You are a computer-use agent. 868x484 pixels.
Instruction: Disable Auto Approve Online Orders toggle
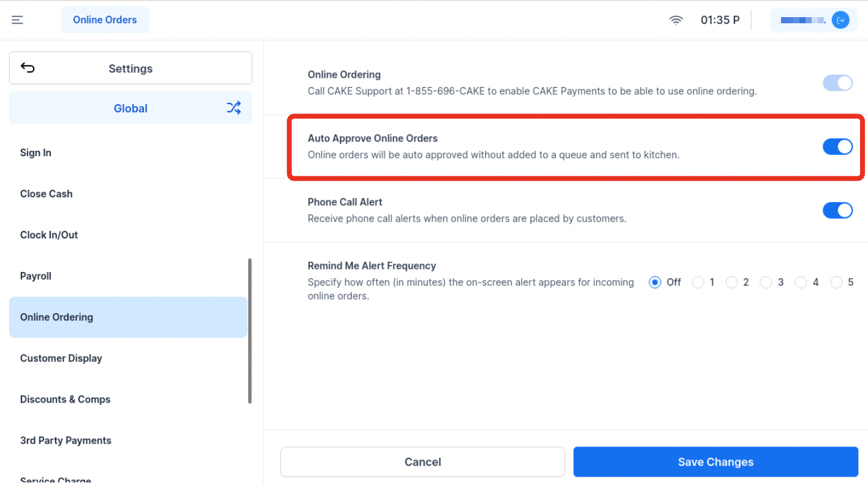837,146
